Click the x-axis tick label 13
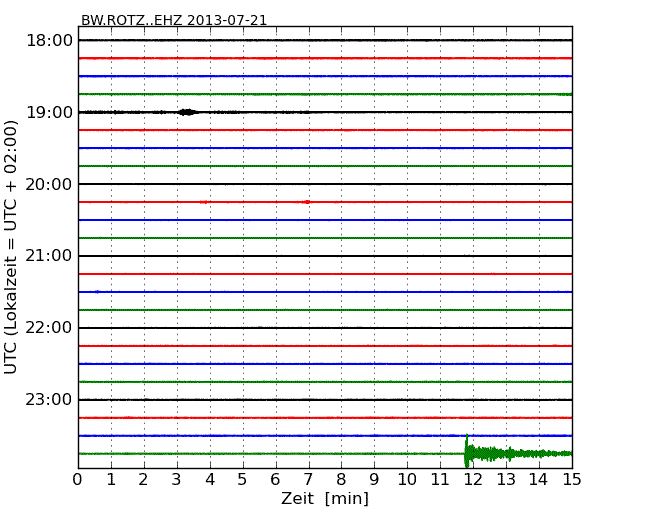 coord(506,479)
